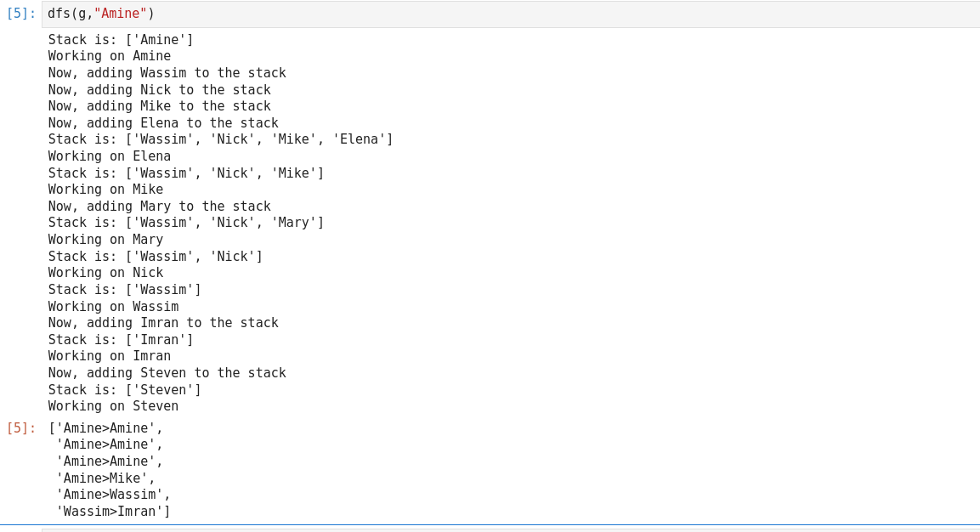Click the "Stack is: ['Wassim']" output line
The image size is (980, 532).
coord(124,290)
